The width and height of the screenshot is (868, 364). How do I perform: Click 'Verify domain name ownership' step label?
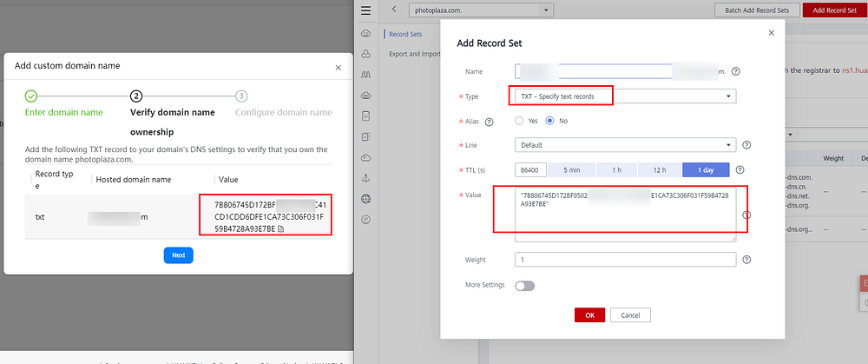click(x=172, y=122)
